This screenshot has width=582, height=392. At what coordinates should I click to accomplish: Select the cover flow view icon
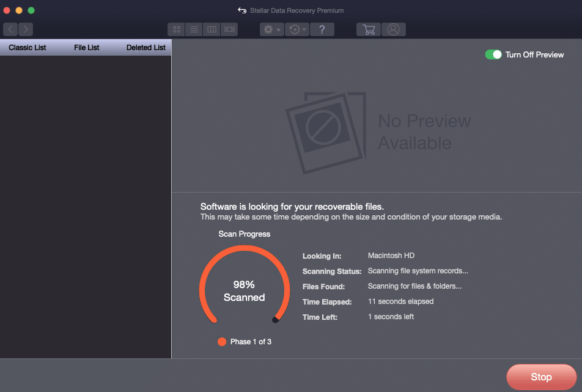pos(229,29)
